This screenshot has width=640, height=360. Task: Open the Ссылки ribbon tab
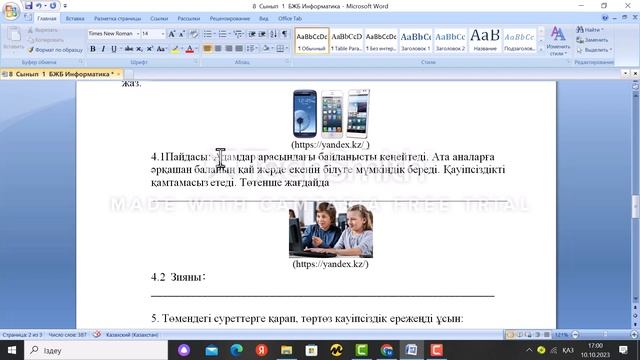159,18
